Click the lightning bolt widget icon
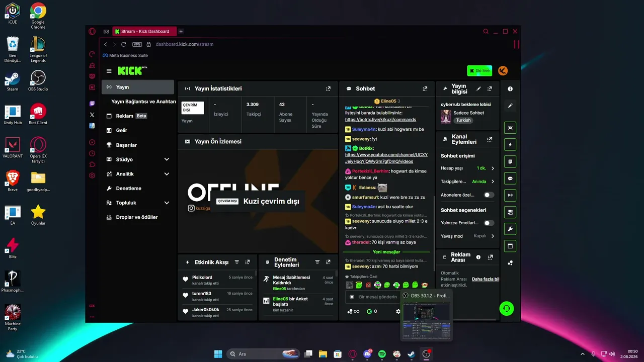This screenshot has height=362, width=644. 510,145
